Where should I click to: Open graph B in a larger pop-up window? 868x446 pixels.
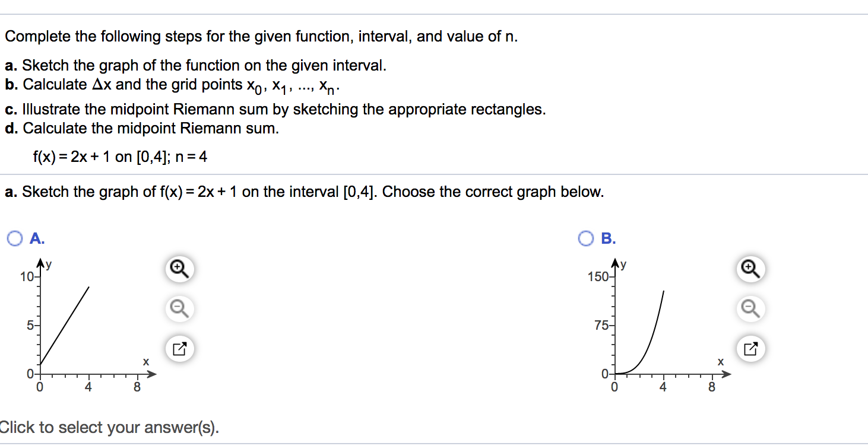click(x=750, y=349)
